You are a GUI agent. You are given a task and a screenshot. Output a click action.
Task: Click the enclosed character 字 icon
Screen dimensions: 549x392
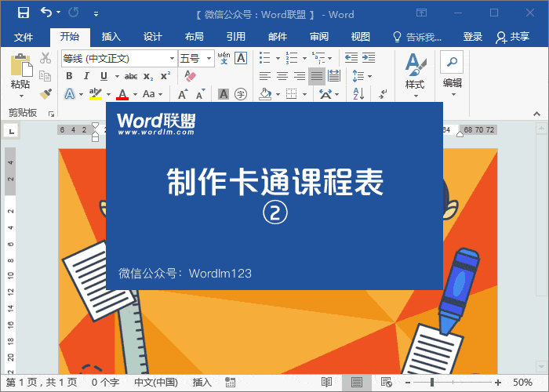point(241,94)
